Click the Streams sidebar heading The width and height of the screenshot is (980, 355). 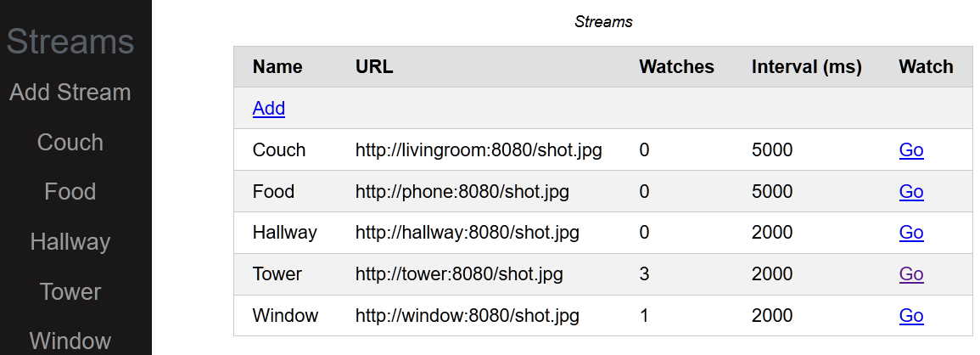click(x=70, y=42)
